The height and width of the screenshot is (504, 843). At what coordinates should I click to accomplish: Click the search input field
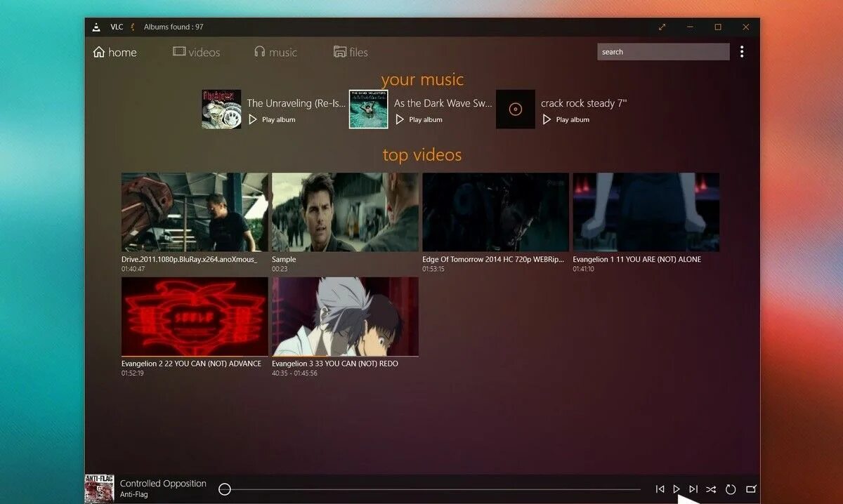663,52
